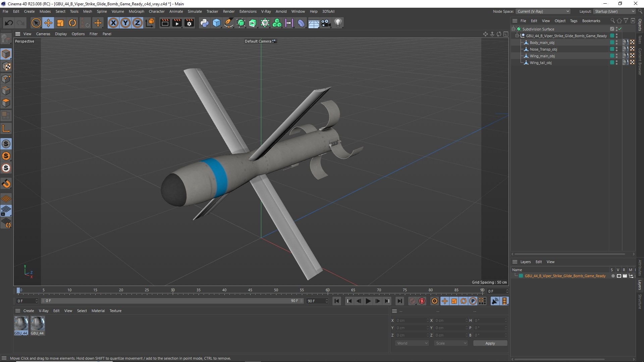Toggle Autokeying button
The height and width of the screenshot is (362, 644).
point(422,301)
